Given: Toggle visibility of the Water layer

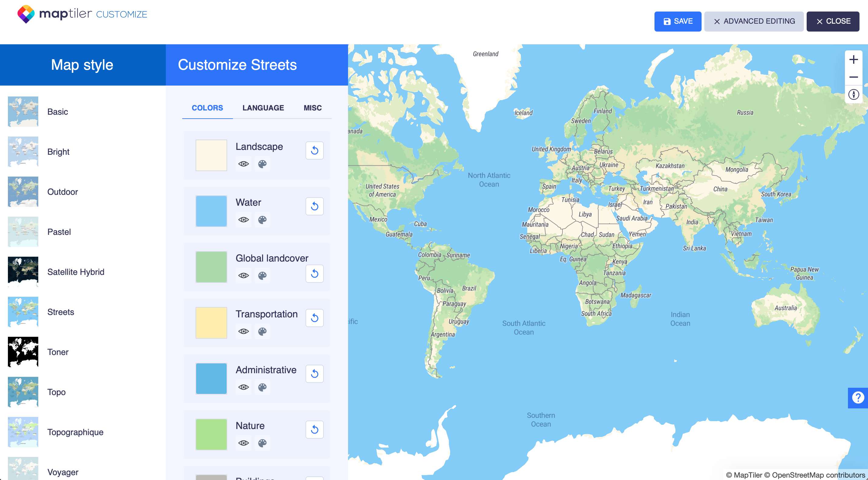Looking at the screenshot, I should click(x=243, y=220).
